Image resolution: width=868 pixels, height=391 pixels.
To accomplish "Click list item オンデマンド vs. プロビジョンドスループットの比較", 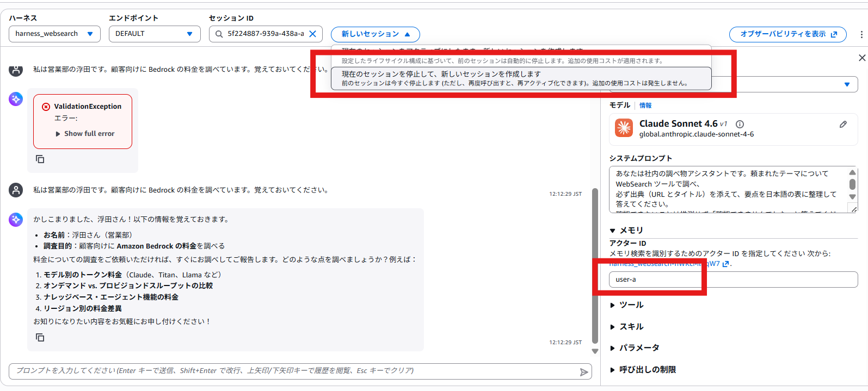I will click(x=128, y=286).
